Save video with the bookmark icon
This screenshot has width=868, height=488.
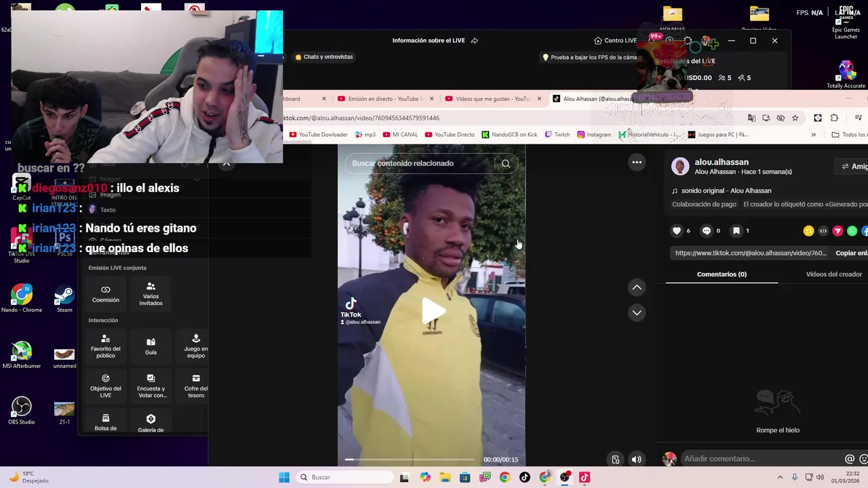(x=736, y=230)
